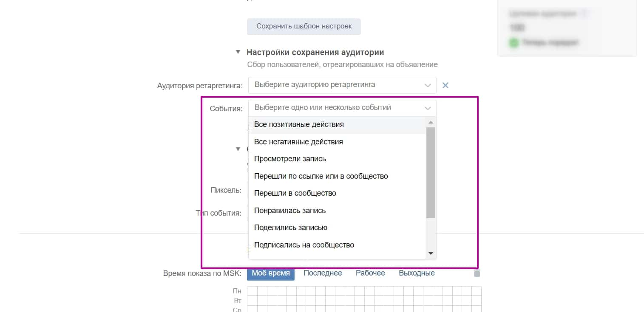644x312 pixels.
Task: Select Все позитивные действия option
Action: tap(337, 125)
